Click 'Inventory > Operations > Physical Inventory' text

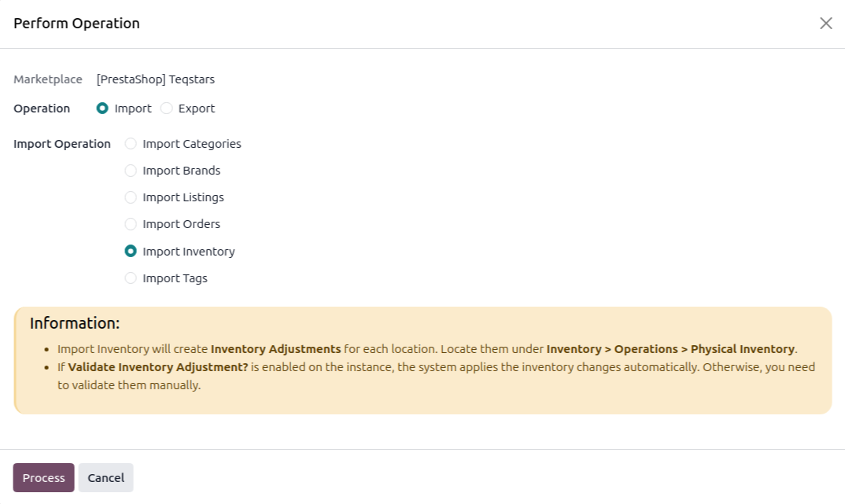pyautogui.click(x=670, y=349)
